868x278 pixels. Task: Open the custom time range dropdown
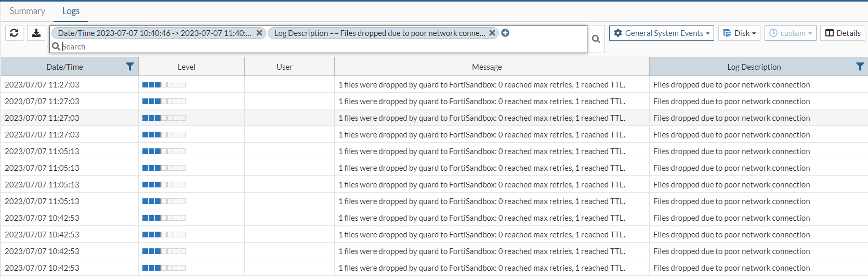(x=790, y=33)
